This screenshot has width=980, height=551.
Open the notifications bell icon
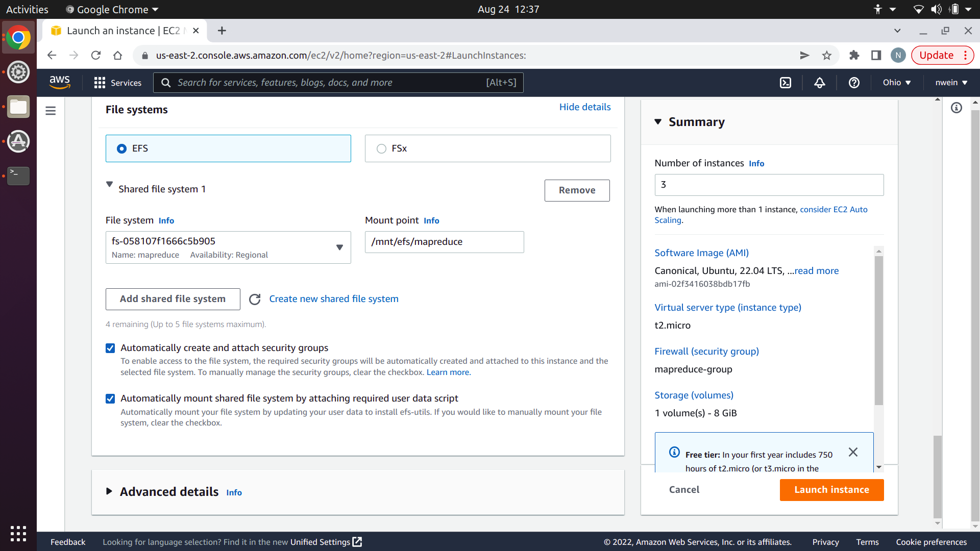(819, 83)
